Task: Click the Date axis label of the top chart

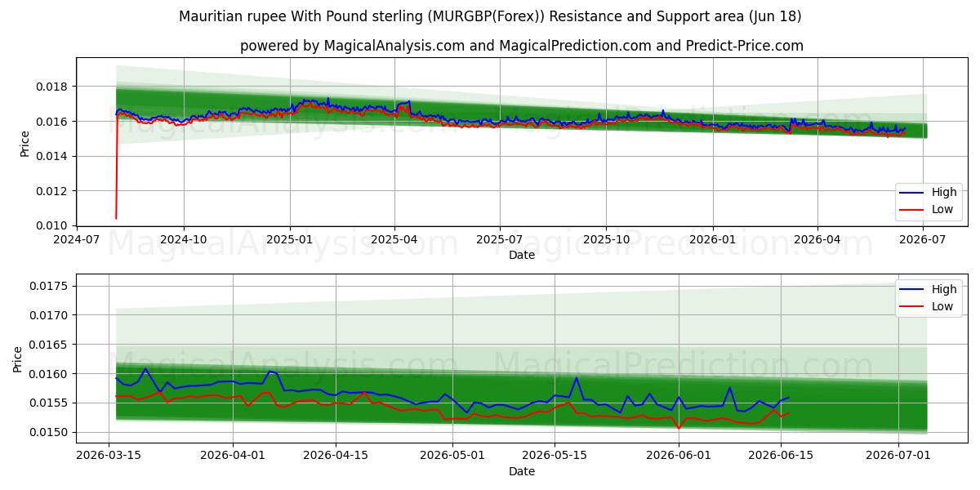Action: pos(522,255)
